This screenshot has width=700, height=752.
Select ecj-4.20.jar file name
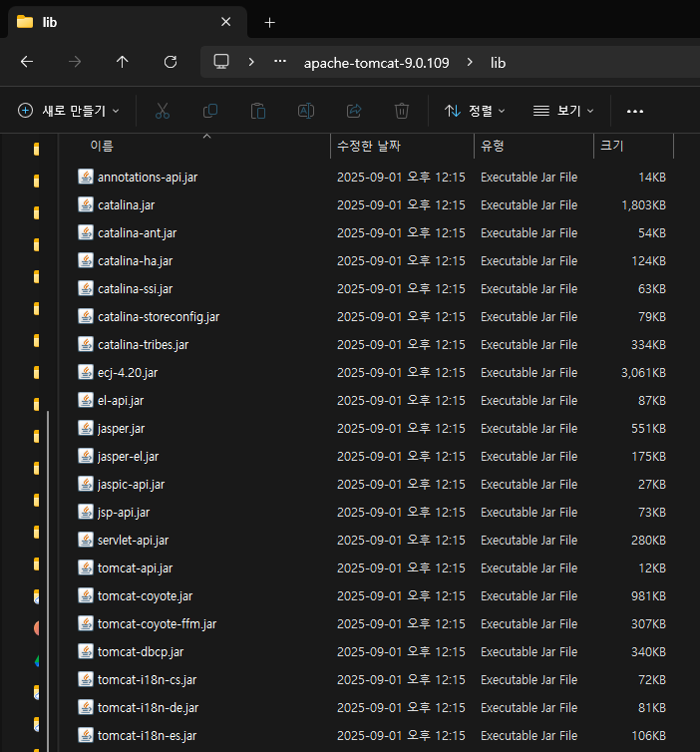click(x=128, y=373)
